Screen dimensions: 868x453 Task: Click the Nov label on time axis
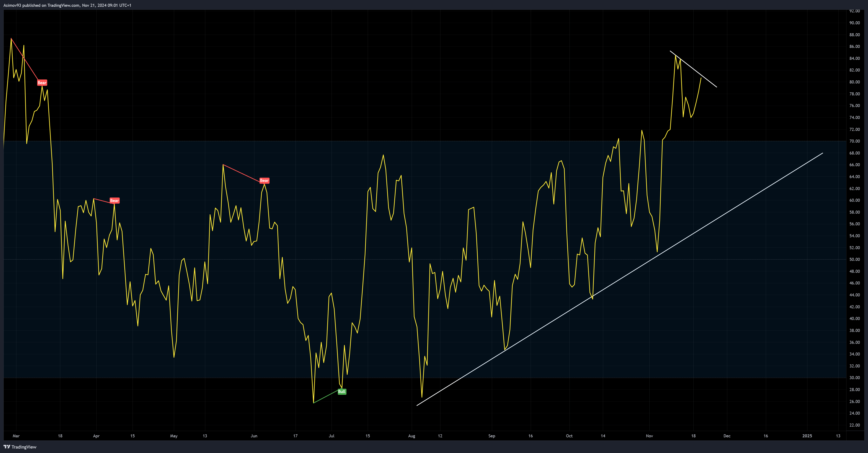coord(649,436)
